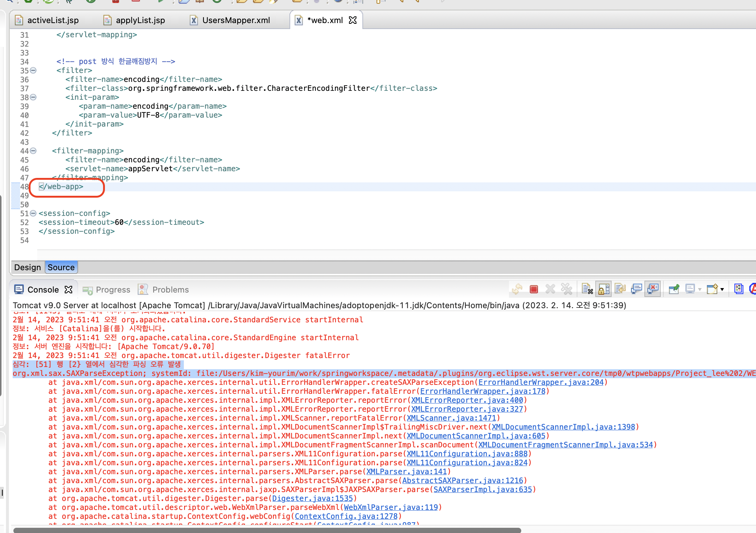Click show console on standard error change
Screen dimensions: 756x533
(x=653, y=289)
